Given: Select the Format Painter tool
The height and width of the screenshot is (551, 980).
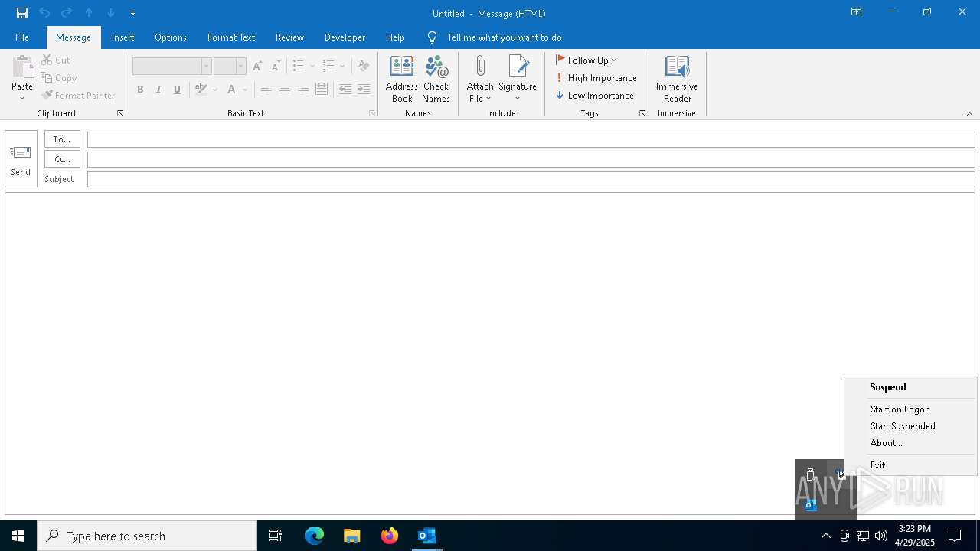Looking at the screenshot, I should 79,96.
